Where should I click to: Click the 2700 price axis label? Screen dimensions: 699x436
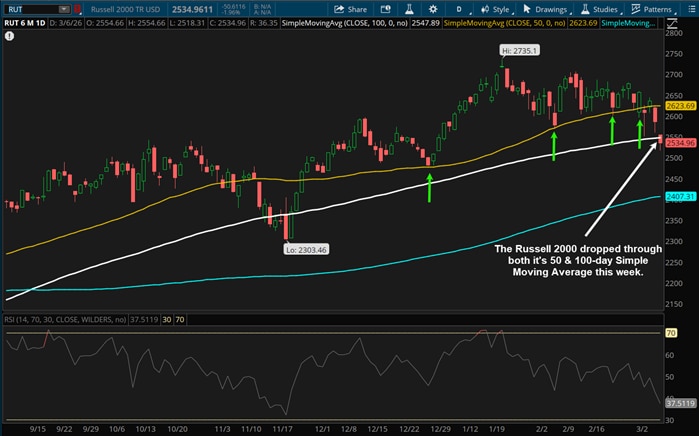[674, 74]
